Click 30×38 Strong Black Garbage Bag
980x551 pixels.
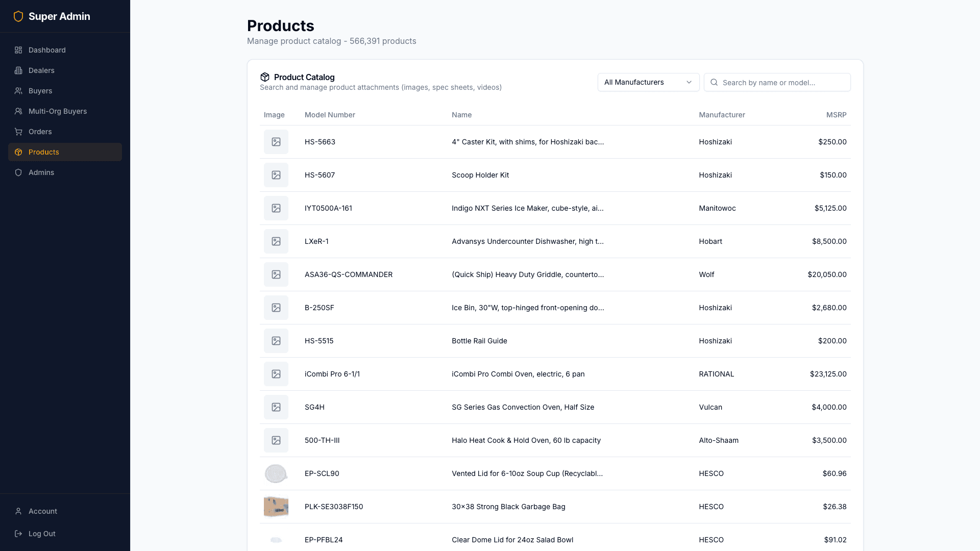508,507
